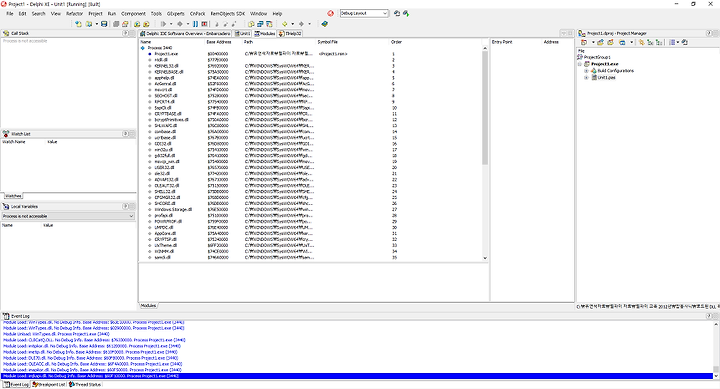This screenshot has height=389, width=720.
Task: Open the RemObjects SDK menu
Action: [x=228, y=14]
